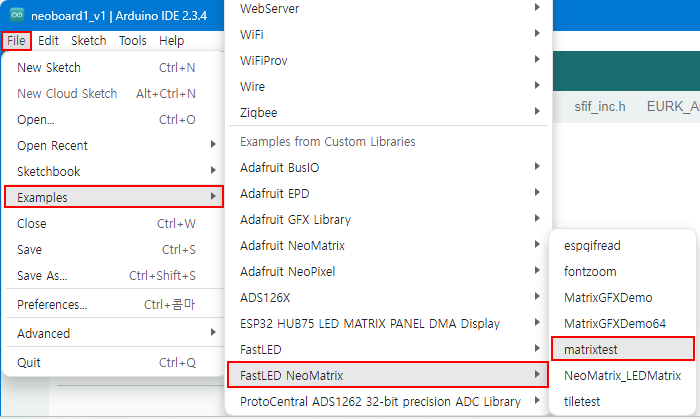Screen dimensions: 700x419
Task: Expand the Open Recent submenu
Action: (113, 145)
